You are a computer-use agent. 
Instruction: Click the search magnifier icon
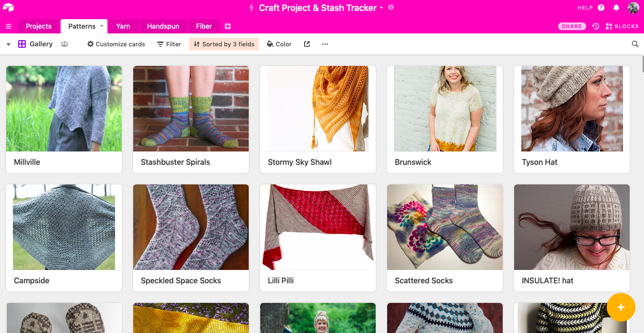click(635, 44)
